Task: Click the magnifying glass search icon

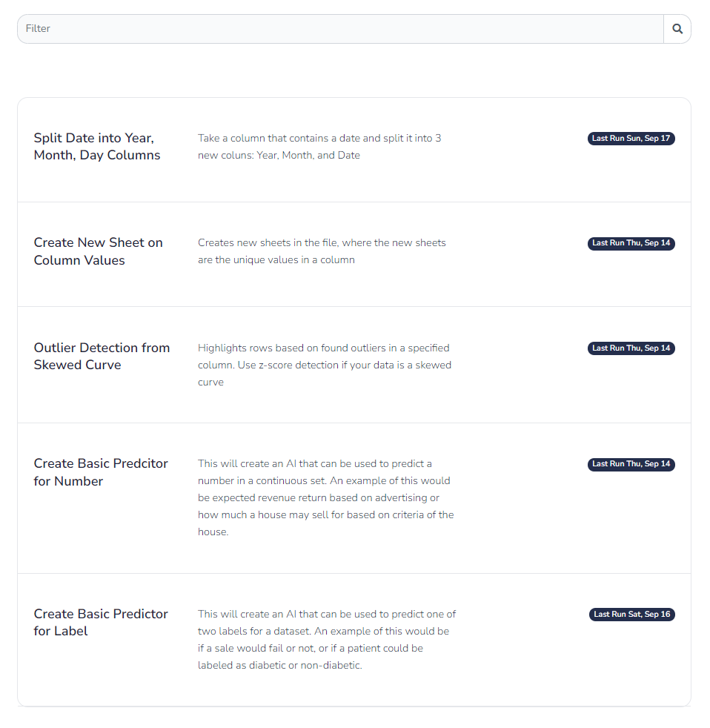Action: click(x=677, y=29)
